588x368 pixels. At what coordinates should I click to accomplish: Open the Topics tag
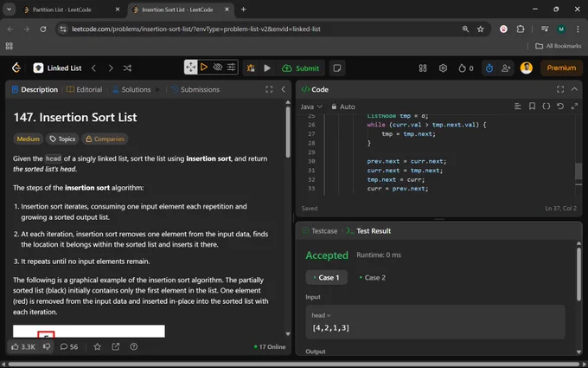click(62, 139)
